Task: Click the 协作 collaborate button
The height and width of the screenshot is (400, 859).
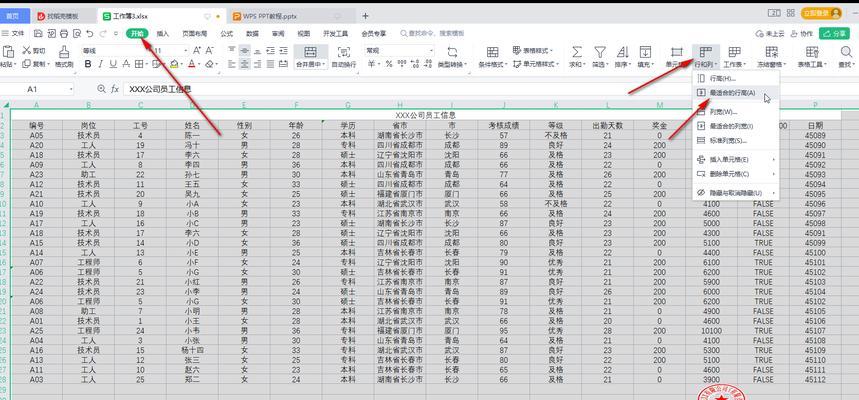Action: [801, 33]
